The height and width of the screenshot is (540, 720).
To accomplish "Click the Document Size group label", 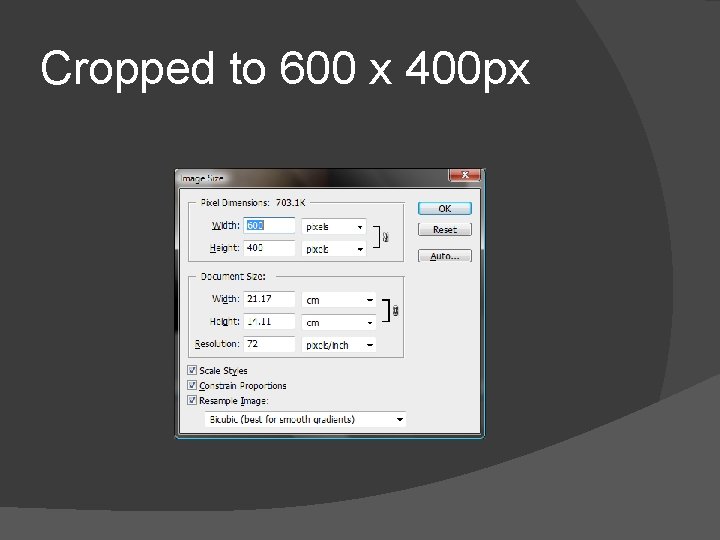I will click(x=233, y=276).
